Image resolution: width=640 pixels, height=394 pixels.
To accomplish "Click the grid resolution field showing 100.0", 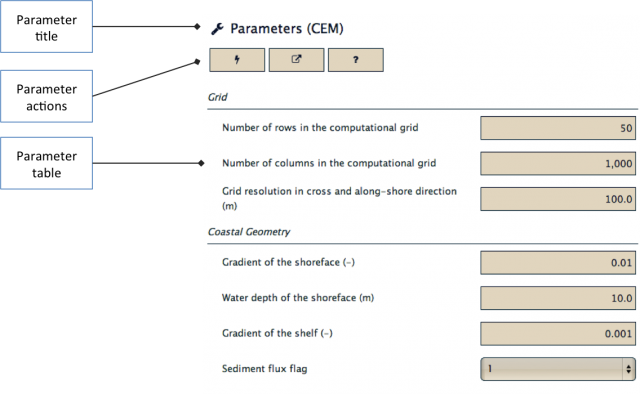I will (558, 199).
